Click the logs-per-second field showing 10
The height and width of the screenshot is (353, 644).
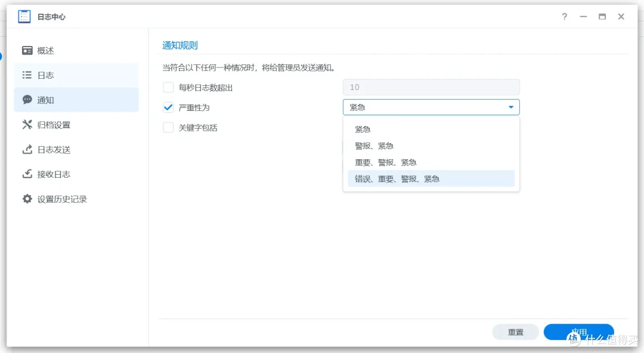point(431,87)
